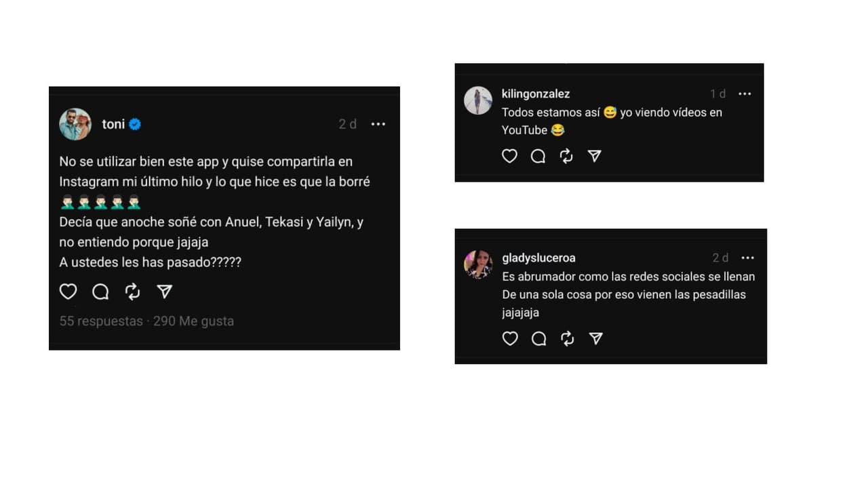
Task: Visit kilingonzalez's profile via the username
Action: coord(535,94)
